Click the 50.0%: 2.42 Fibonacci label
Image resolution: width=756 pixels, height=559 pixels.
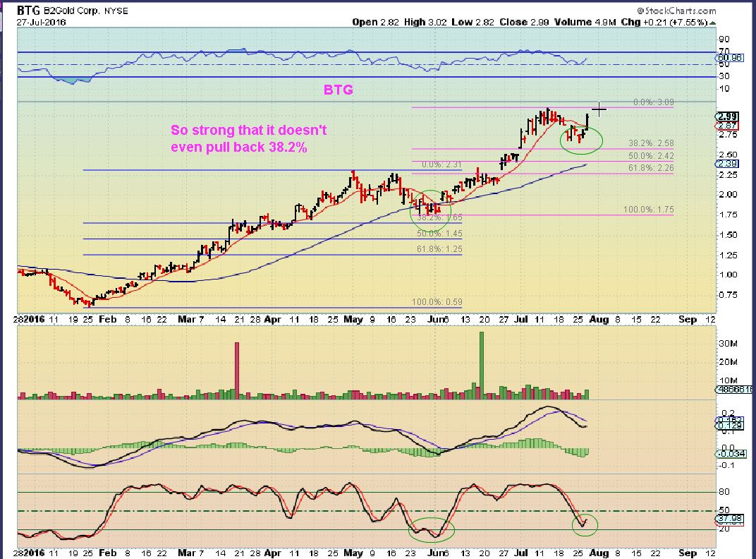point(651,156)
